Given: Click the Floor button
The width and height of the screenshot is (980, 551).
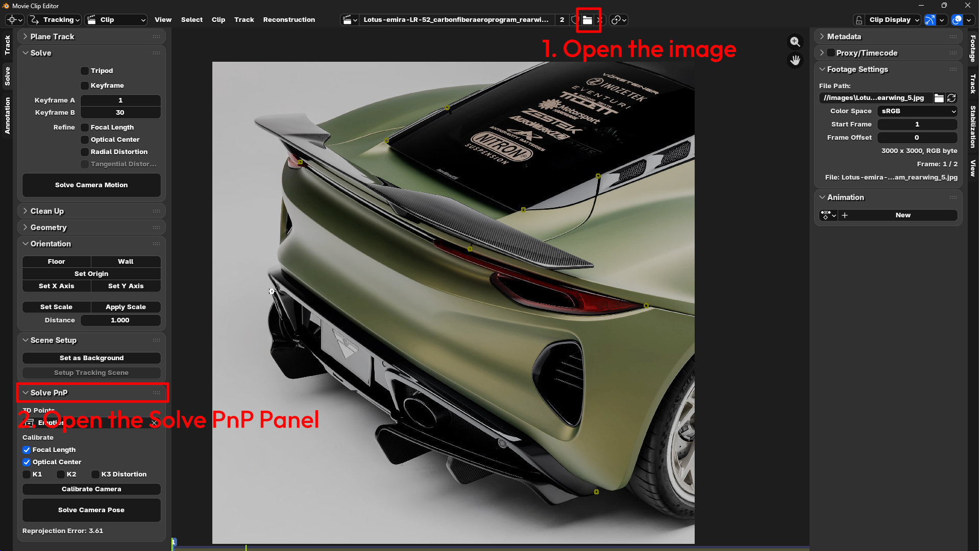Looking at the screenshot, I should point(57,262).
